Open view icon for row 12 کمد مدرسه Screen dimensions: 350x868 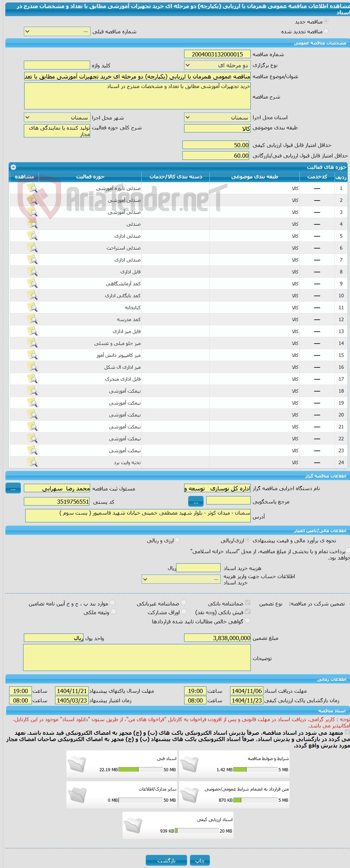pos(32,319)
